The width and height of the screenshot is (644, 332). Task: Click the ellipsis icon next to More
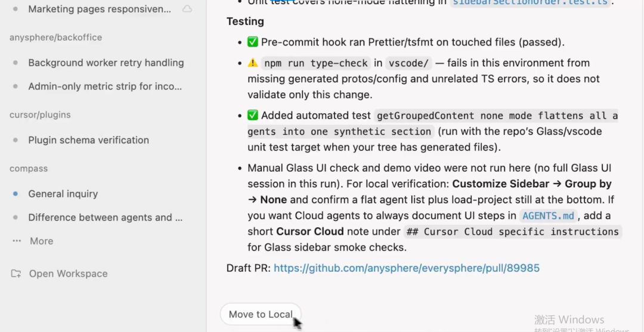(16, 241)
